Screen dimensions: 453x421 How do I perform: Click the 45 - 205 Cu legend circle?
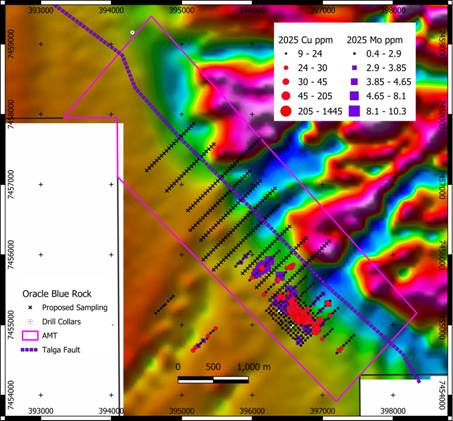click(286, 96)
